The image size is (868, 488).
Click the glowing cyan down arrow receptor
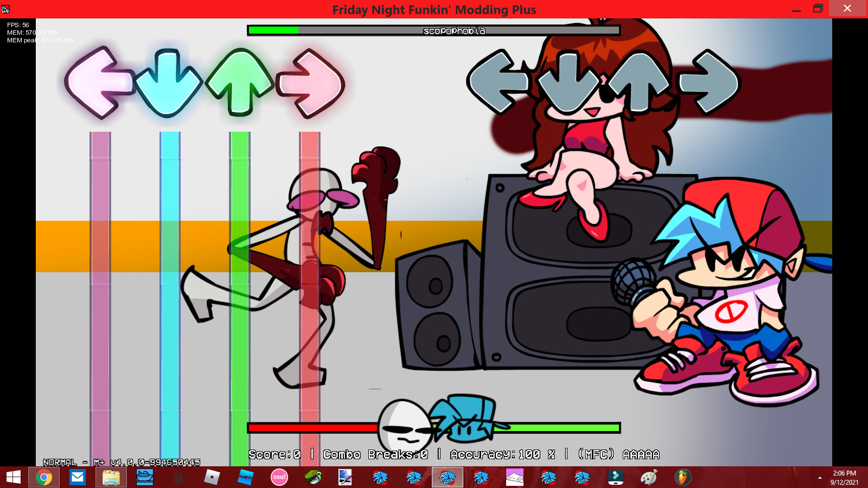coord(169,83)
